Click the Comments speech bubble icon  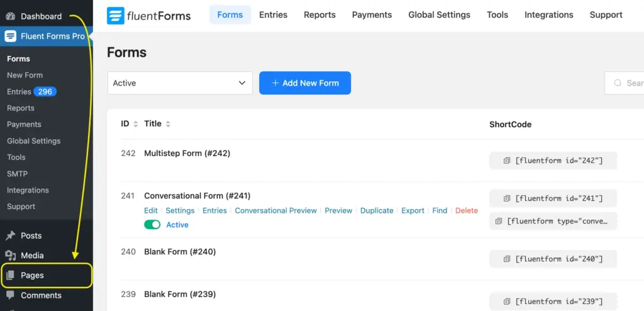click(x=10, y=295)
